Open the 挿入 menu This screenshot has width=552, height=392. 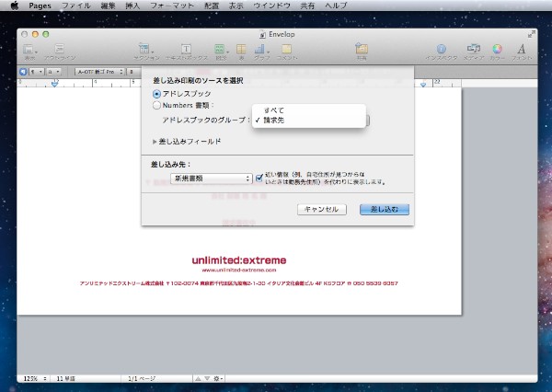tap(132, 6)
